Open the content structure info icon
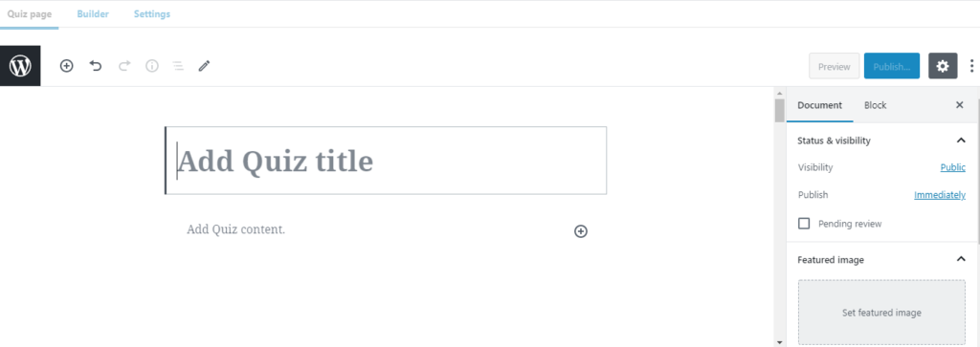The width and height of the screenshot is (980, 347). click(x=152, y=66)
